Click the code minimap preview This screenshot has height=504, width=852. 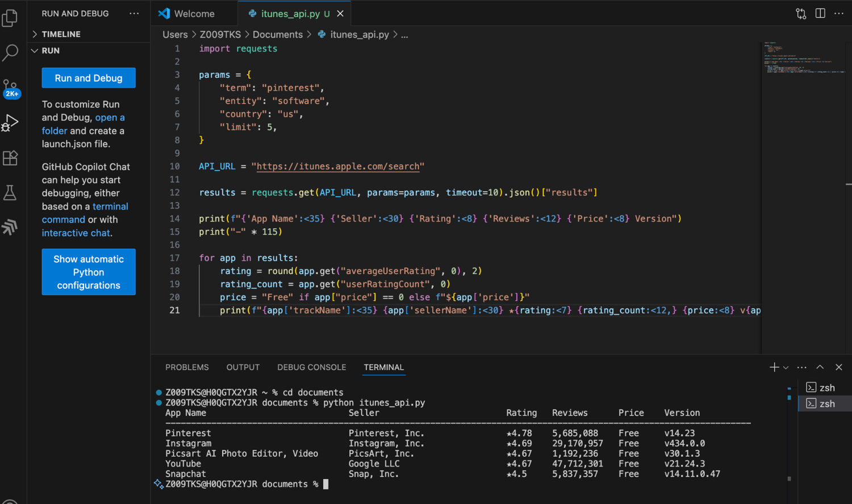click(x=804, y=58)
